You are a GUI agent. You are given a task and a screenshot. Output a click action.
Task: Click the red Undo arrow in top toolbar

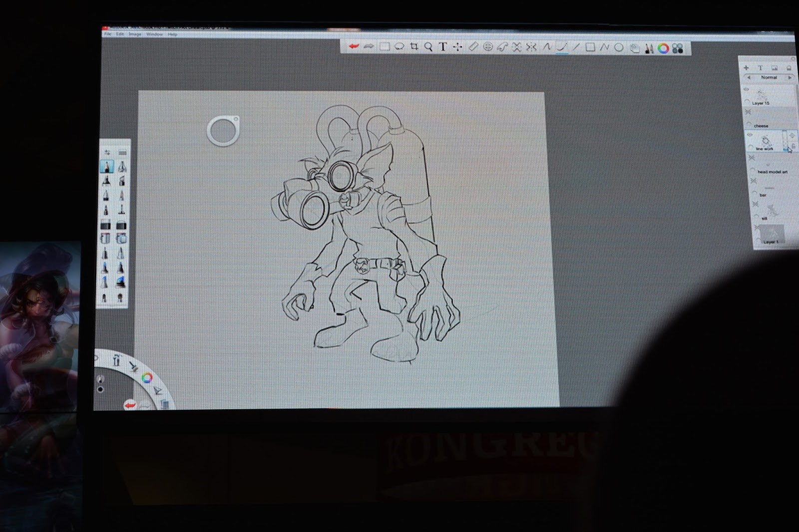(x=354, y=46)
